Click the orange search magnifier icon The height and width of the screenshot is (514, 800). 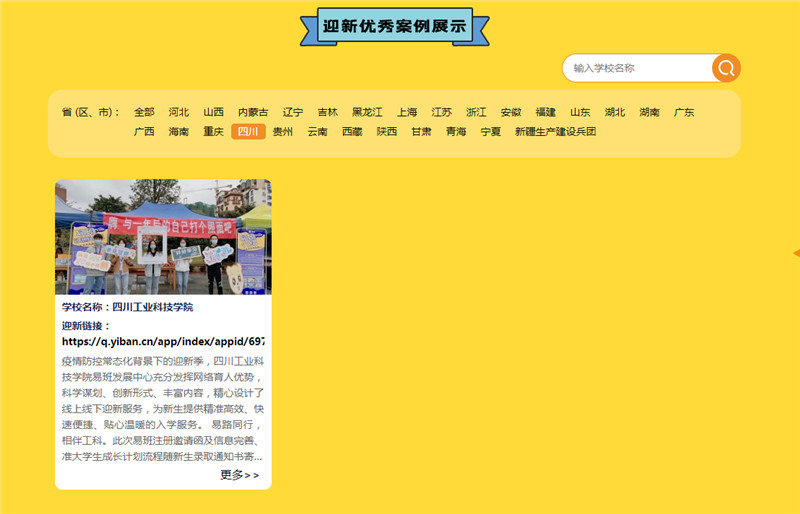point(726,68)
